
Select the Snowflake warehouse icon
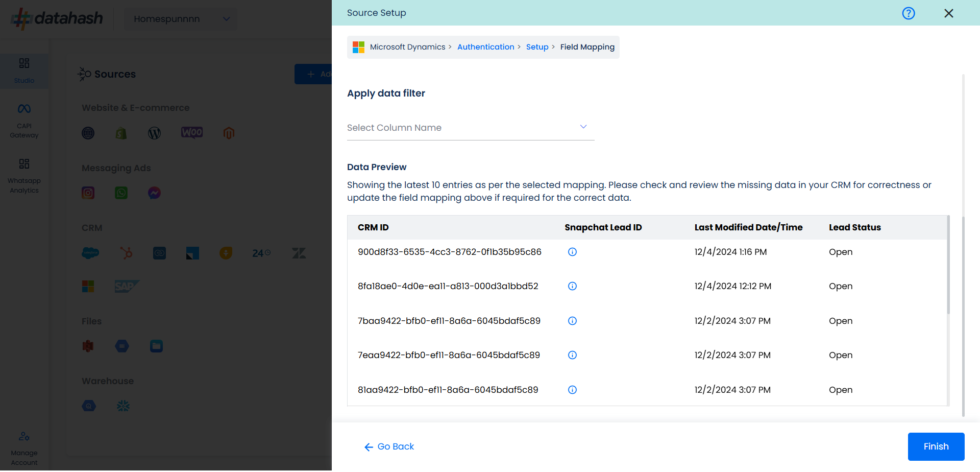[123, 407]
